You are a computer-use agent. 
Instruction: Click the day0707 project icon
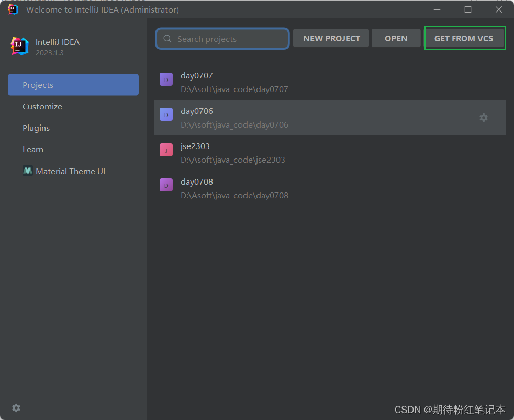[x=166, y=80]
